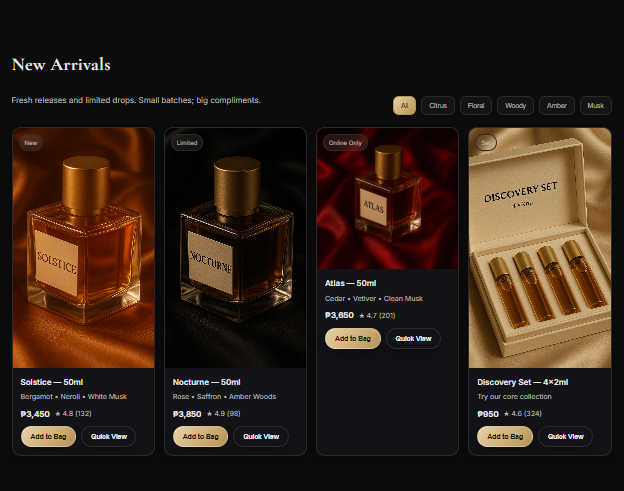Select the Amber filter chip
Viewport: 624px width, 491px height.
pos(557,105)
